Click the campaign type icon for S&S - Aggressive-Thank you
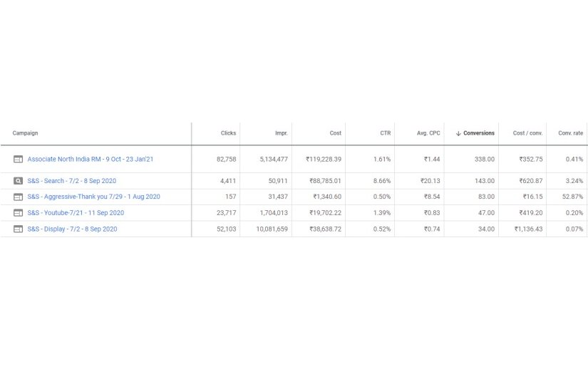This screenshot has width=588, height=374. [x=18, y=197]
